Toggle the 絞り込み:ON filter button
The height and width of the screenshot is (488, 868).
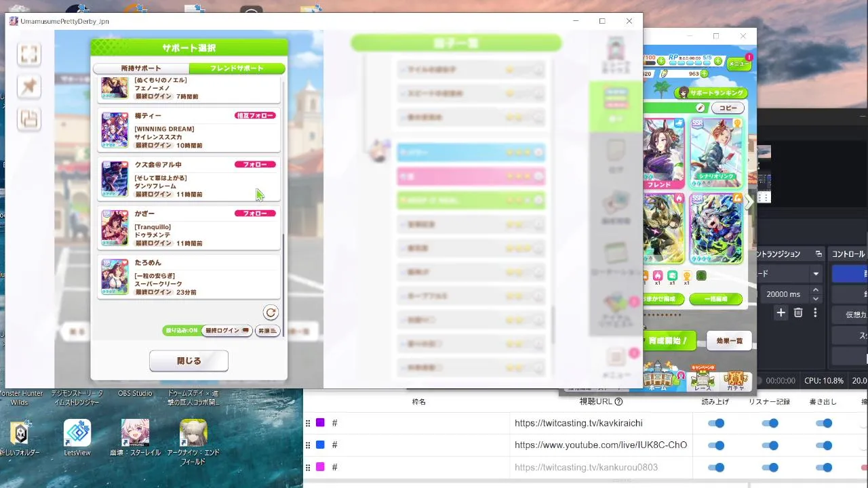[x=181, y=331]
